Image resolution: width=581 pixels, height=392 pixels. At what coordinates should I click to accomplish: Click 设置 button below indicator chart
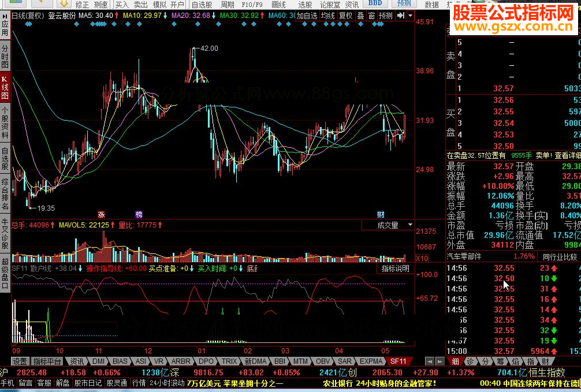(x=20, y=361)
